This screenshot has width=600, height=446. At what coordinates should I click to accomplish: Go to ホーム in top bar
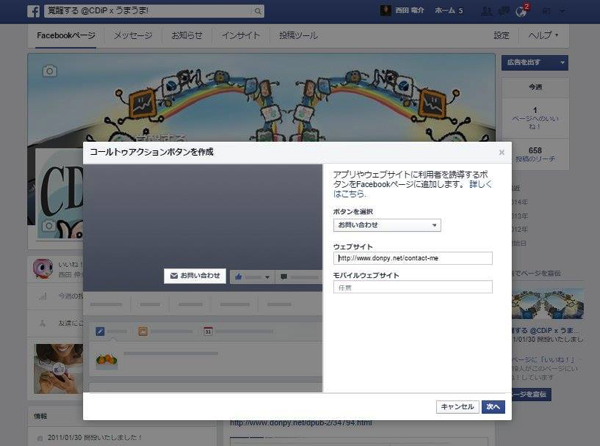click(x=445, y=11)
